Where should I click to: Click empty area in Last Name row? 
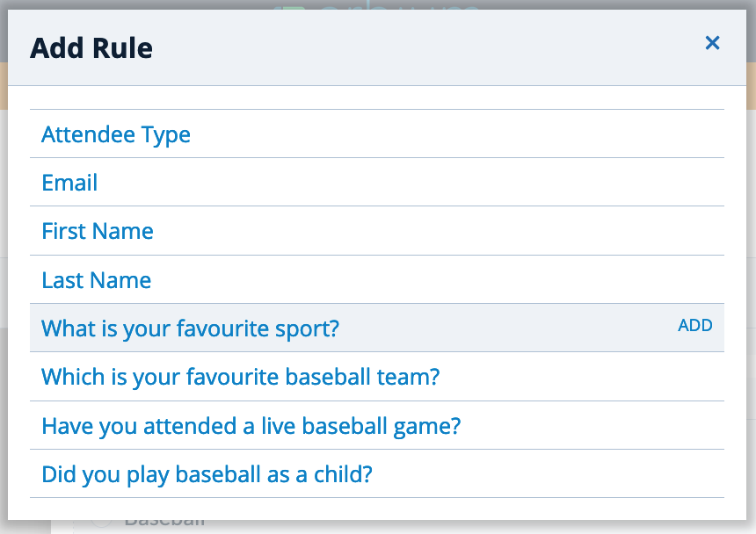point(434,280)
